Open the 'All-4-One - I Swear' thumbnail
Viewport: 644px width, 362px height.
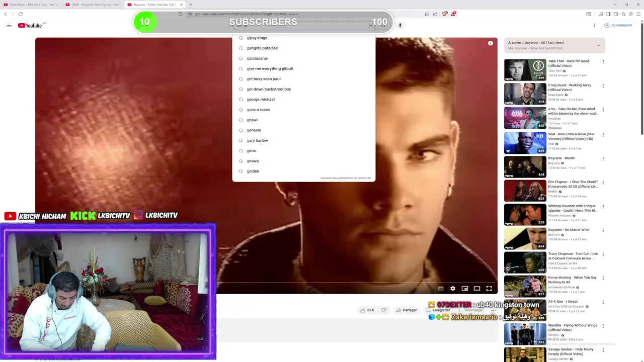[x=525, y=310]
